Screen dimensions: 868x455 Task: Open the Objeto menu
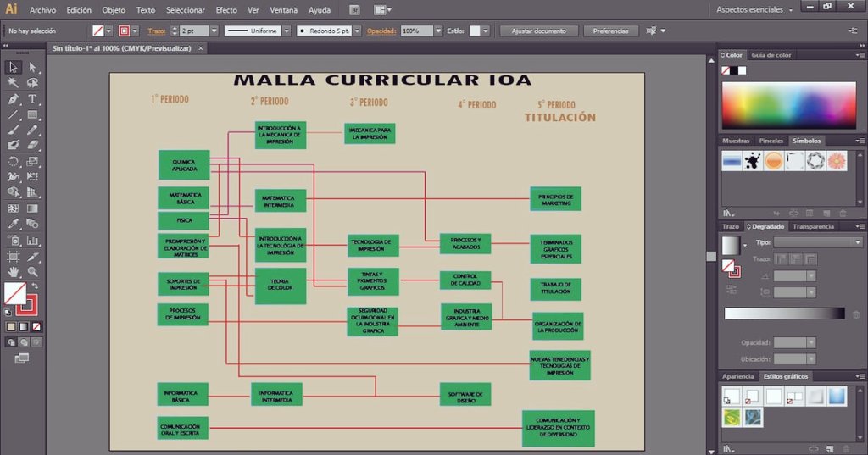pos(114,10)
